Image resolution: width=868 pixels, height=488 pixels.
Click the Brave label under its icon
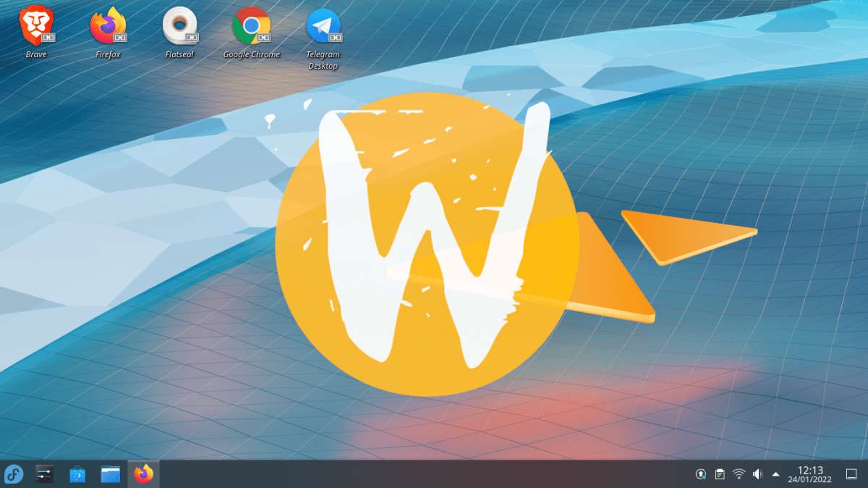[x=36, y=54]
